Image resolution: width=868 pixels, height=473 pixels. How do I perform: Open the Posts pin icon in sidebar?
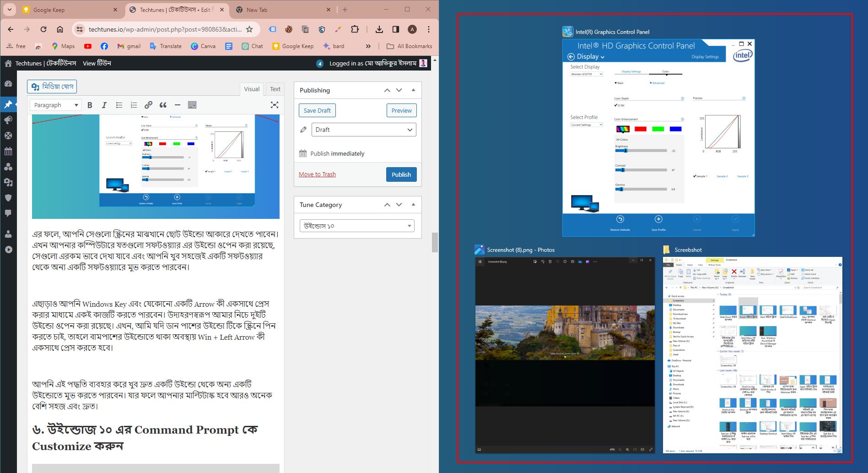click(x=8, y=104)
